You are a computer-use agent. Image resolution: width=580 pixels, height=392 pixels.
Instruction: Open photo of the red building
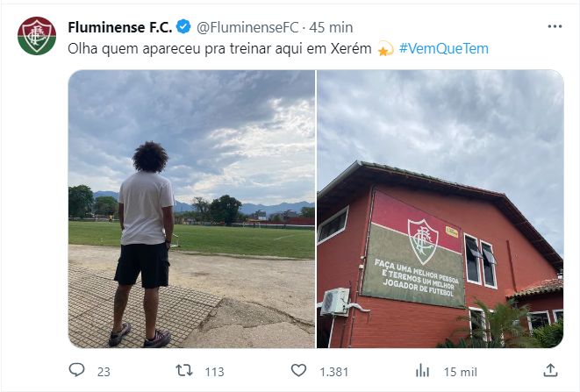pos(440,209)
